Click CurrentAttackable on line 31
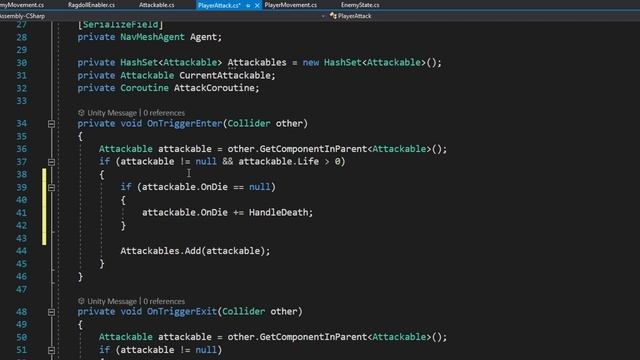Image resolution: width=640 pixels, height=360 pixels. [x=225, y=76]
